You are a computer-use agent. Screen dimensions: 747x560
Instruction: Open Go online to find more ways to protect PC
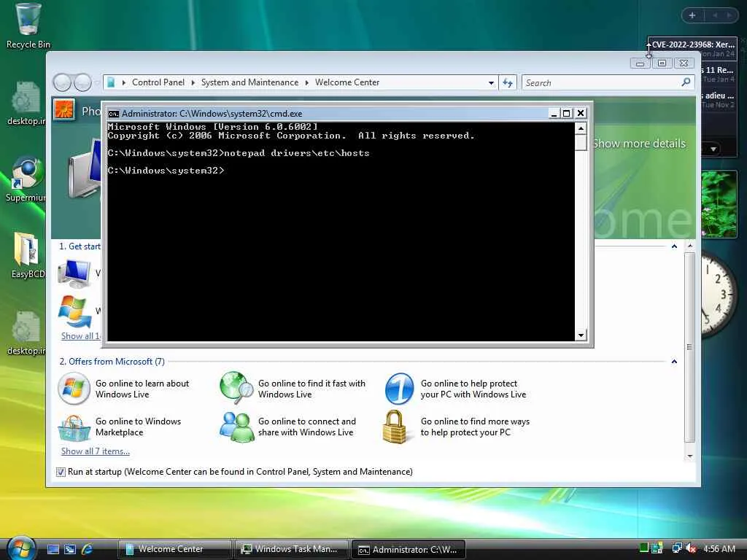[475, 427]
